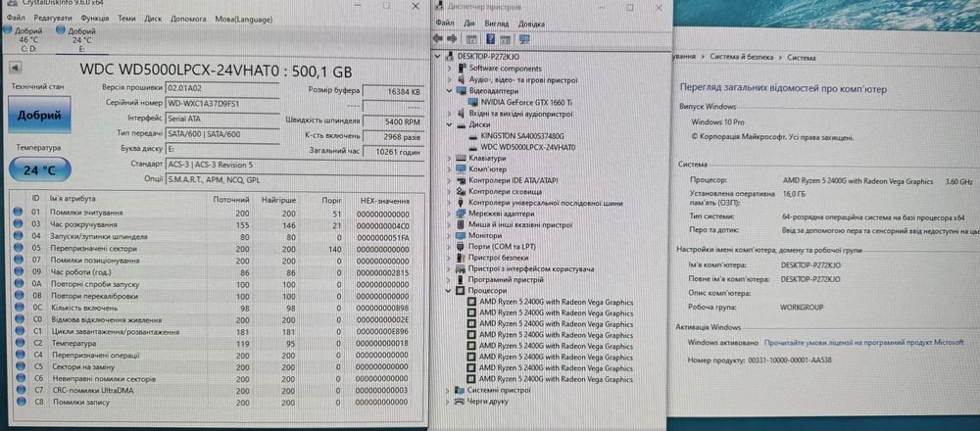Click the Мережеві адаптери network icon
The image size is (980, 431).
pos(463,214)
